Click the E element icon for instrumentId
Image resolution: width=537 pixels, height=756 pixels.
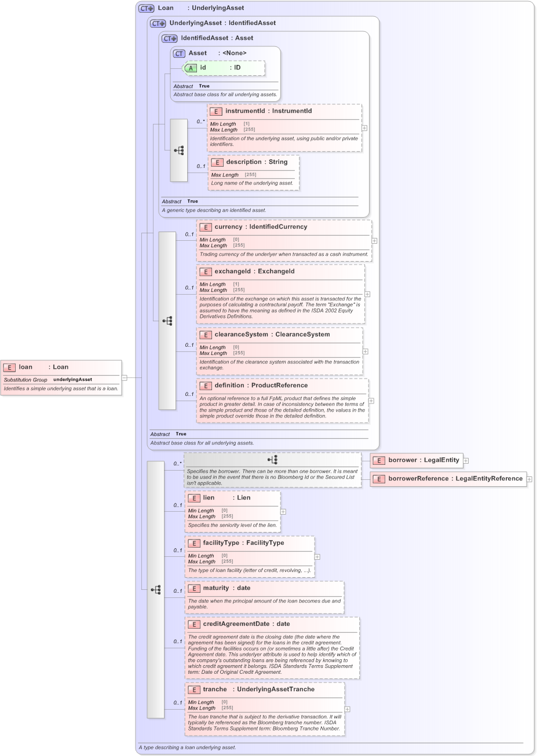(x=217, y=111)
